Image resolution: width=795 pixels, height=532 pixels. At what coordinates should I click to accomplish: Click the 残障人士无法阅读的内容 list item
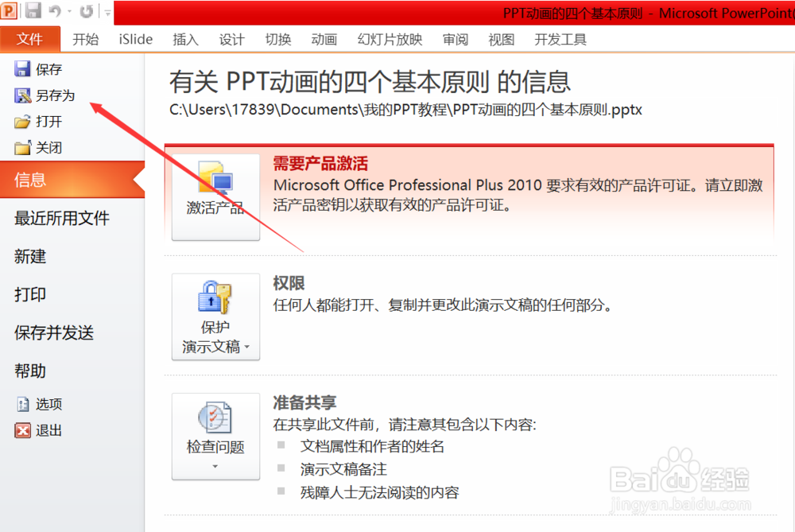379,492
